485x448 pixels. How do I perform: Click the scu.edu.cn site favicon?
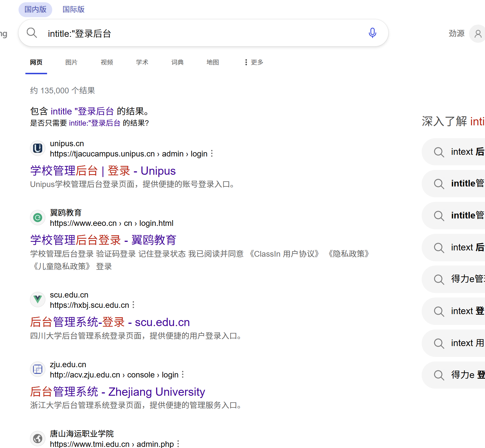point(38,300)
